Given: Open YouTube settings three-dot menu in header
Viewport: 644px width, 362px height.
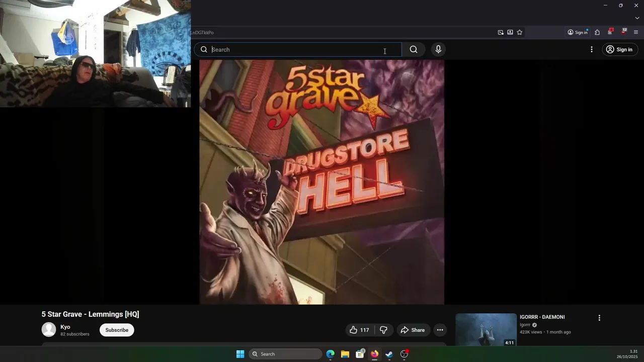Looking at the screenshot, I should pyautogui.click(x=592, y=49).
